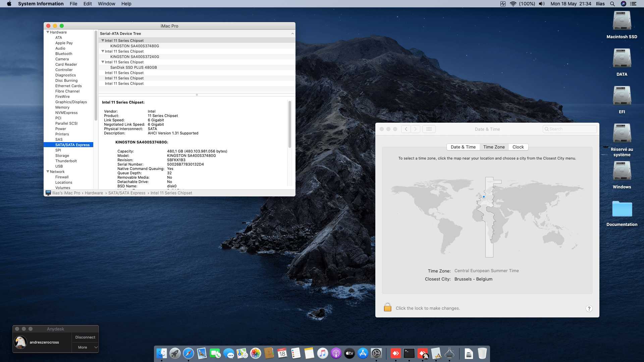Go forward in System Preferences
The width and height of the screenshot is (644, 362).
[x=415, y=129]
